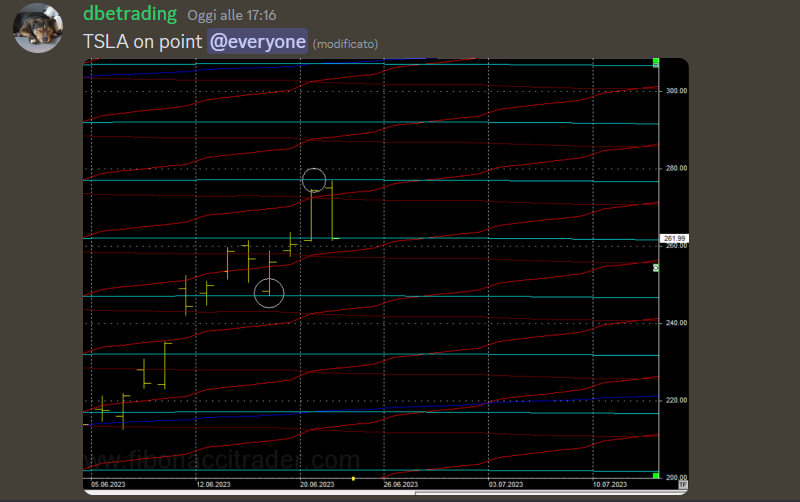This screenshot has width=800, height=502.
Task: Click the @everyone mention
Action: click(x=257, y=41)
